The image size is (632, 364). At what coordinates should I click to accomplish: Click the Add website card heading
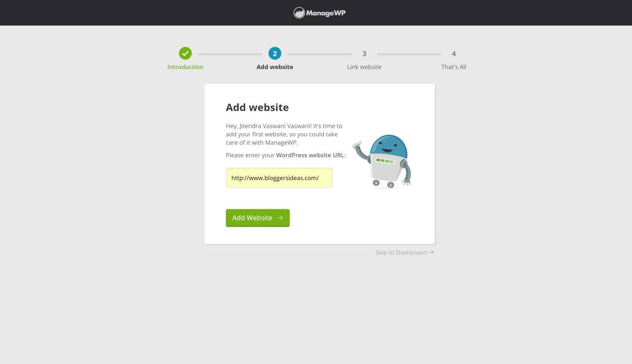click(x=257, y=107)
